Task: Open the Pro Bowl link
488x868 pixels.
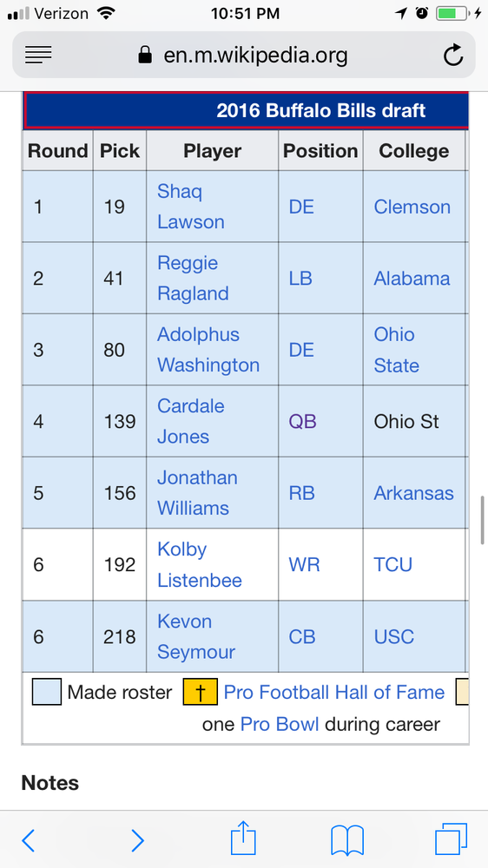Action: click(x=280, y=724)
